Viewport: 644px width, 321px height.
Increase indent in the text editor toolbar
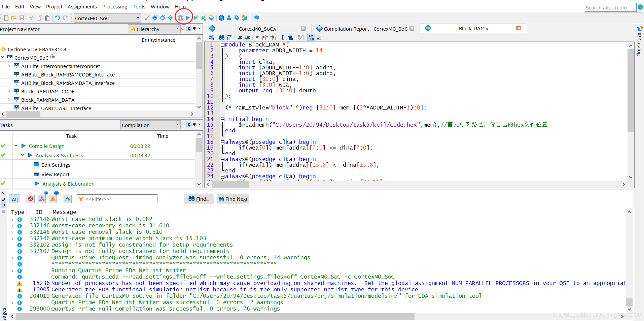pyautogui.click(x=240, y=37)
